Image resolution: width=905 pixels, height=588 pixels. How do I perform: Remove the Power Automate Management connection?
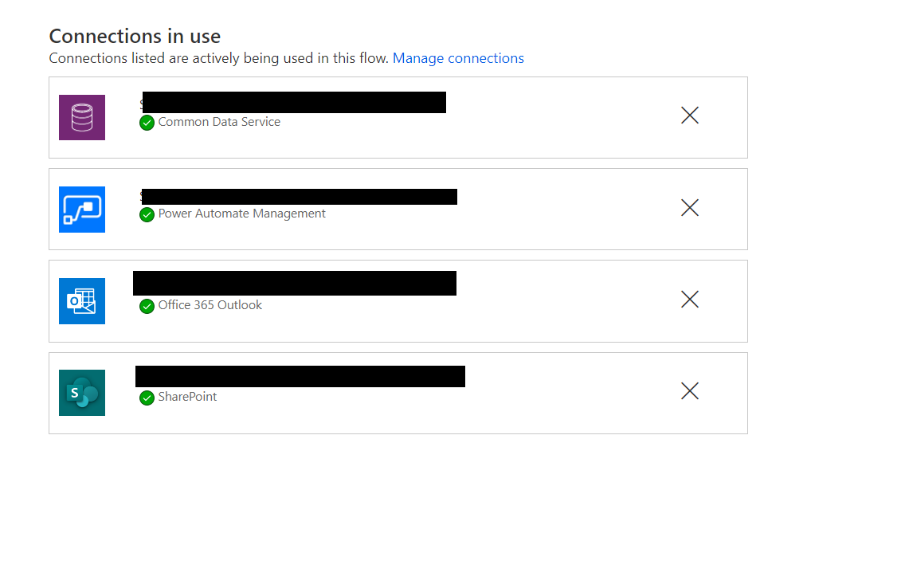(689, 207)
